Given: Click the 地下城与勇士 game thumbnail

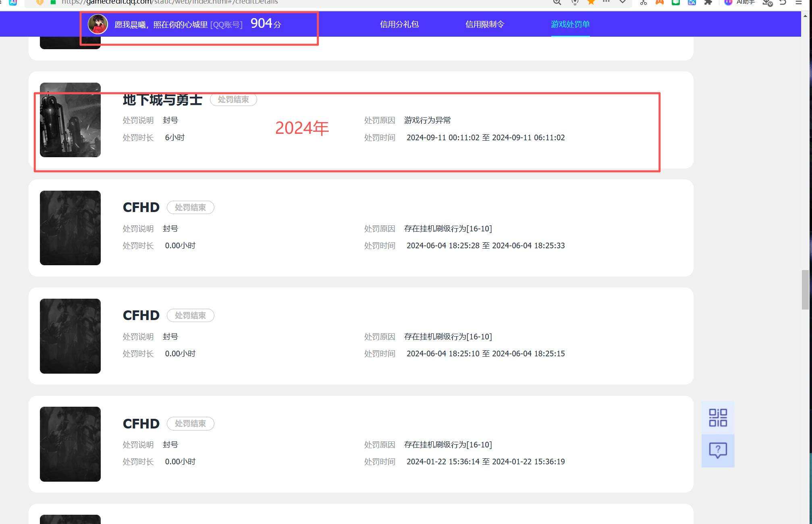Looking at the screenshot, I should [70, 120].
